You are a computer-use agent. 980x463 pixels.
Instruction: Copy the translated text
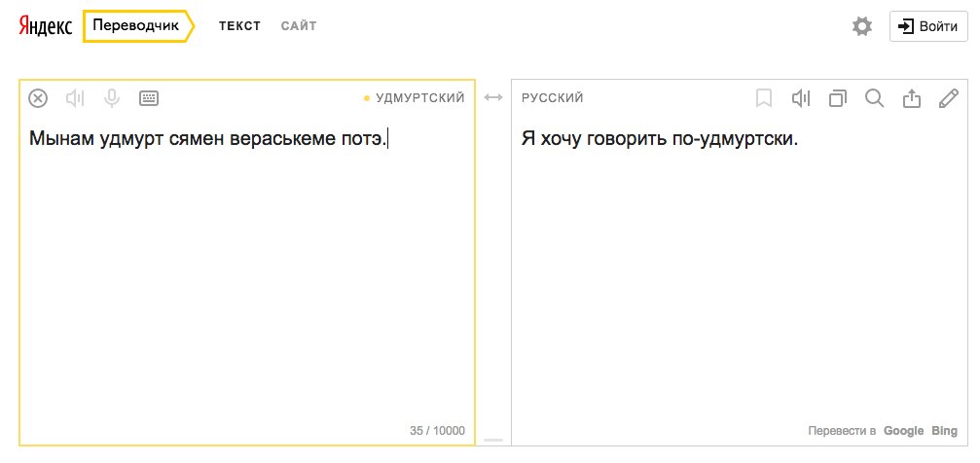tap(838, 98)
